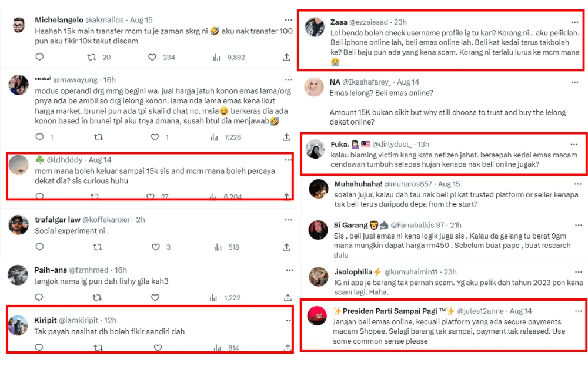Like Michelangelo's tweet with 234 likes
Image resolution: width=588 pixels, height=366 pixels.
coord(152,57)
